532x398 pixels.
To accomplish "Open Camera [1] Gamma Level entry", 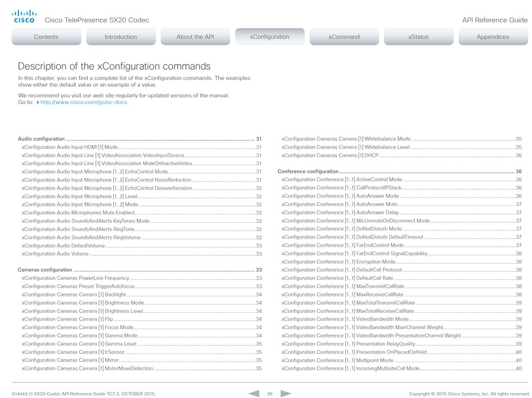I will (x=142, y=344).
